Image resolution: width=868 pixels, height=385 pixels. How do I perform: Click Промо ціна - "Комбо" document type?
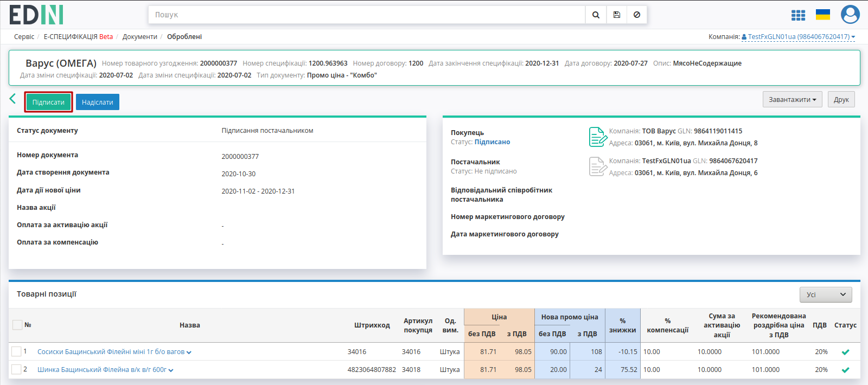[x=342, y=75]
